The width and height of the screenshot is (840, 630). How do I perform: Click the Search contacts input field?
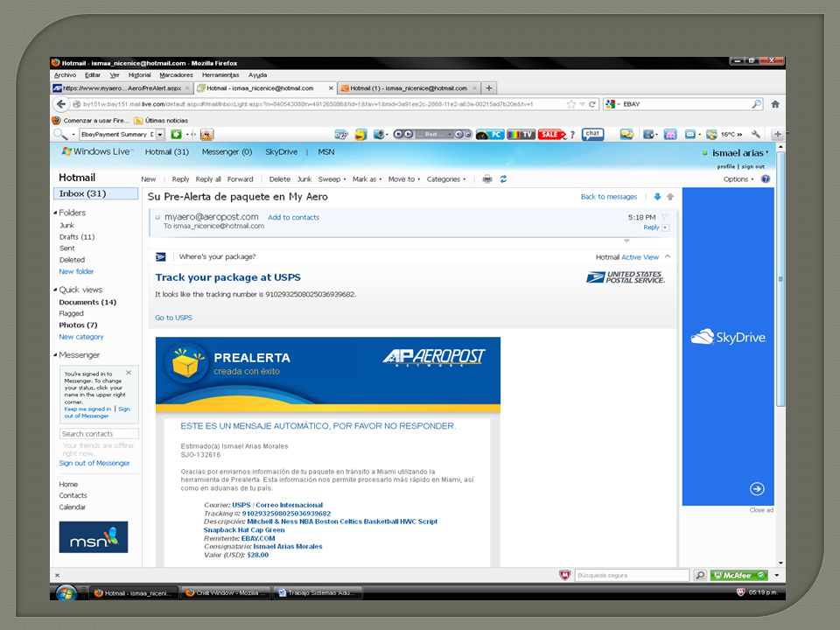click(x=99, y=433)
